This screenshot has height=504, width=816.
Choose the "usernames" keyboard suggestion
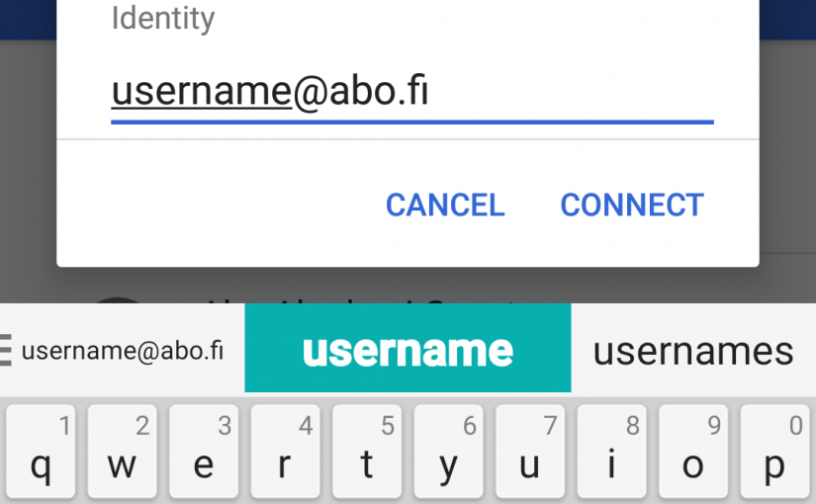693,352
